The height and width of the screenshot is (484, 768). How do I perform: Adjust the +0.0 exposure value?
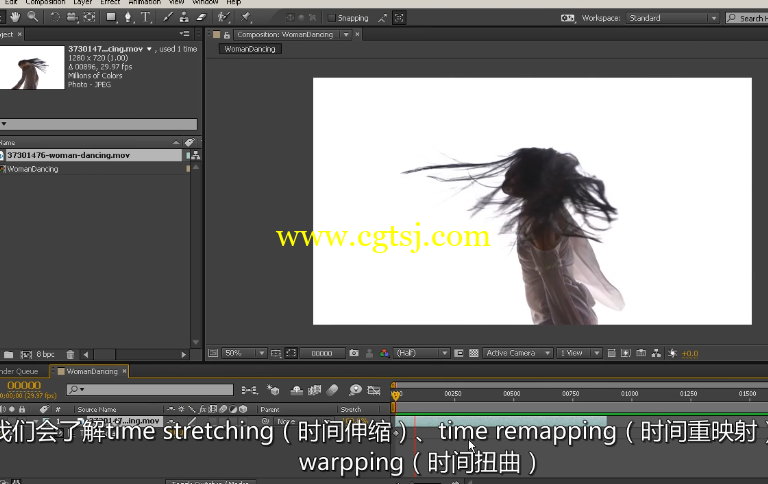pyautogui.click(x=690, y=354)
